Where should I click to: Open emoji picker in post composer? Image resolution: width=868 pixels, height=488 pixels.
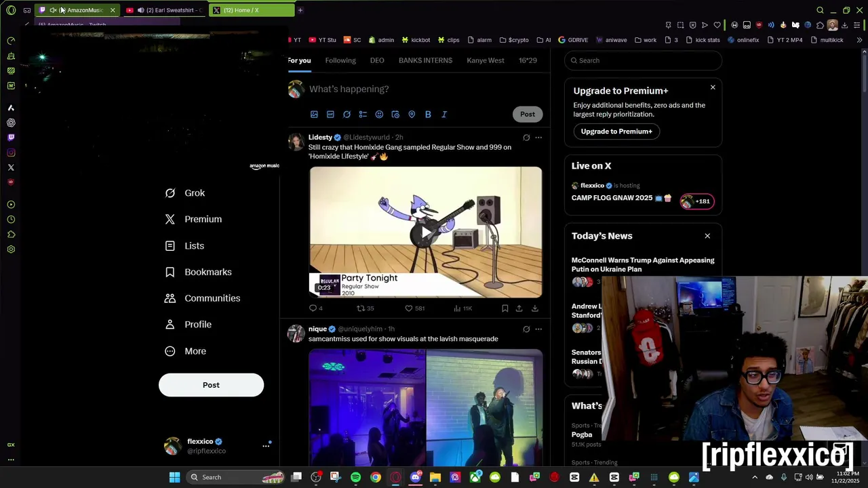(x=379, y=115)
